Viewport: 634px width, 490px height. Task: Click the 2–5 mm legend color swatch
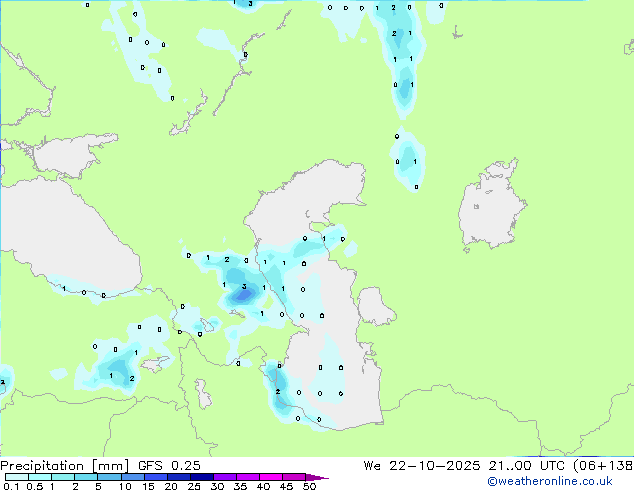[86, 477]
